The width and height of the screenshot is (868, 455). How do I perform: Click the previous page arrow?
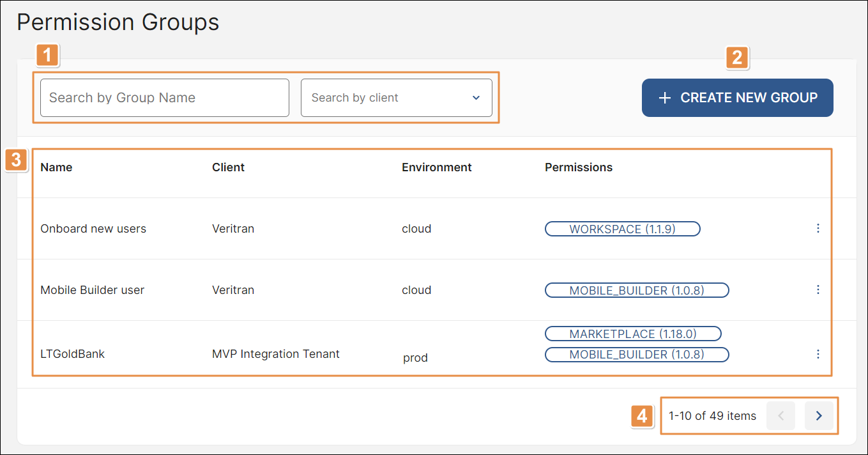click(x=780, y=416)
